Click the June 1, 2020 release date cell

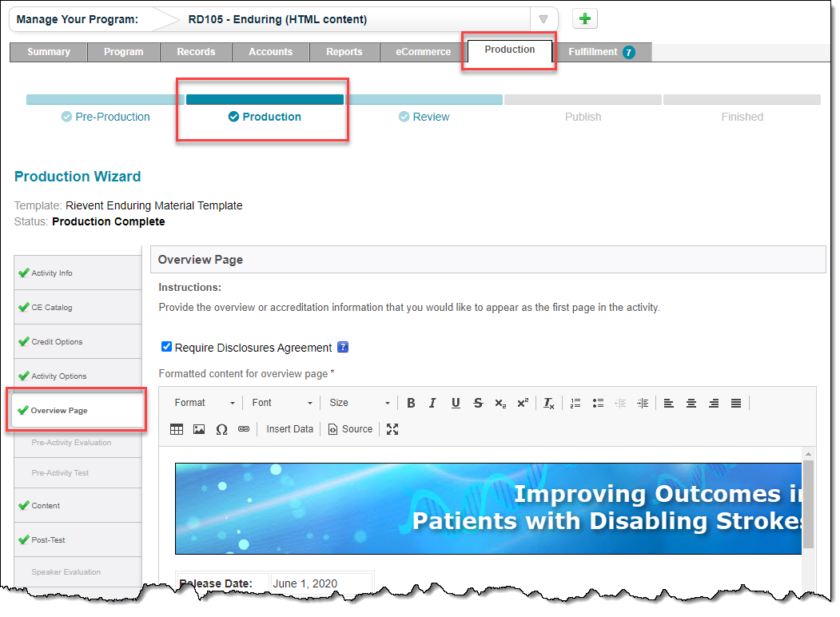click(x=321, y=583)
